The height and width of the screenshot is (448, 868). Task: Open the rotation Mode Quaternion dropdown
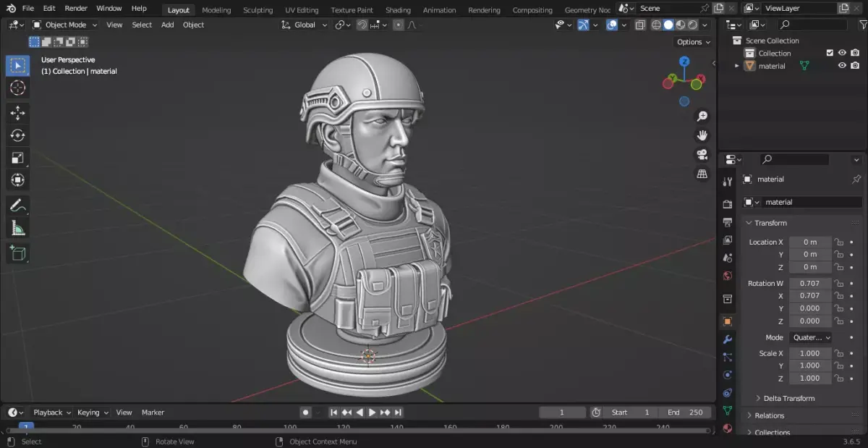pos(810,337)
